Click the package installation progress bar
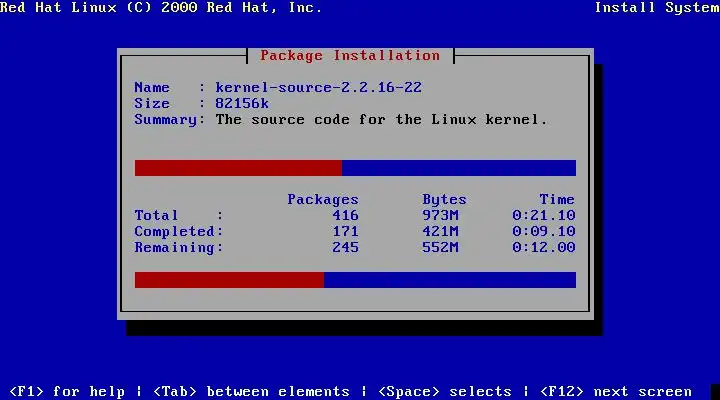 point(355,168)
